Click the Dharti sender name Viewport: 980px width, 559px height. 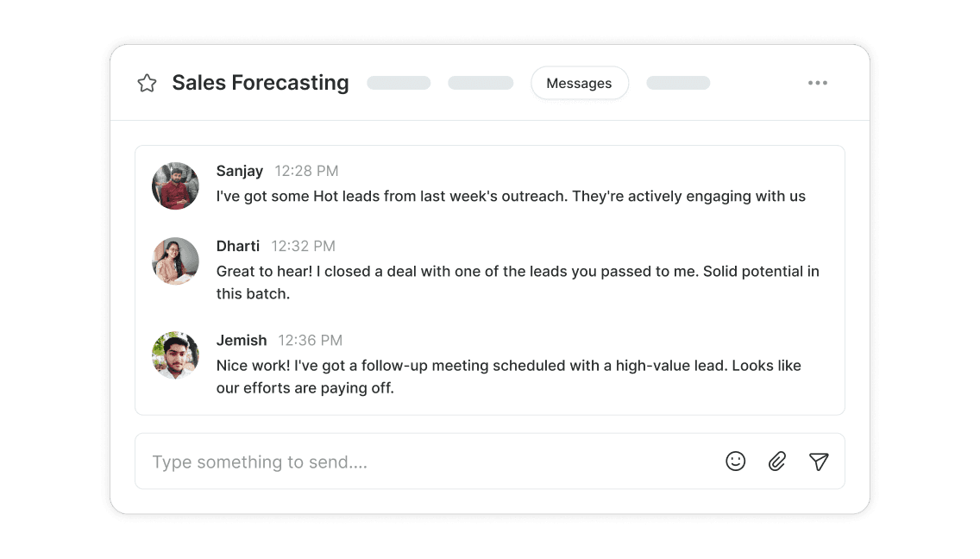[237, 246]
